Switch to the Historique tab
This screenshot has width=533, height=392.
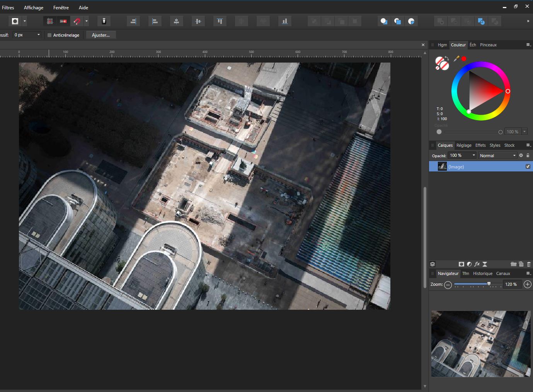[x=482, y=273]
